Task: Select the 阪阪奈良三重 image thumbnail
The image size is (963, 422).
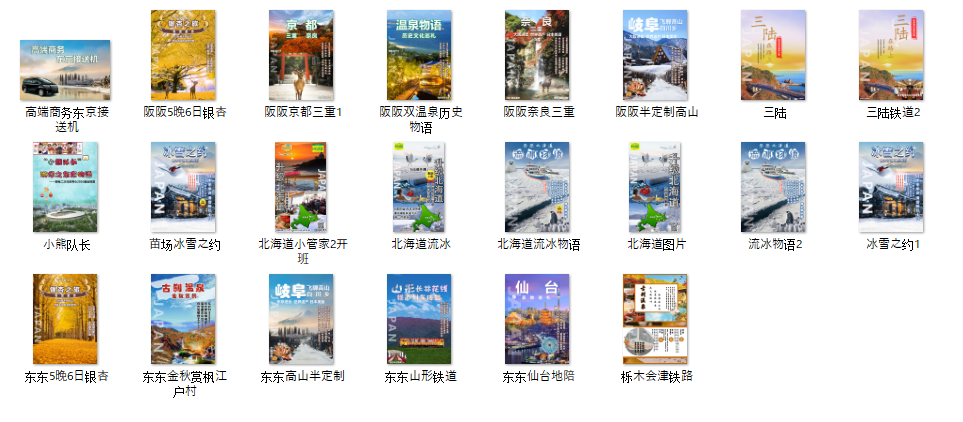Action: point(537,55)
